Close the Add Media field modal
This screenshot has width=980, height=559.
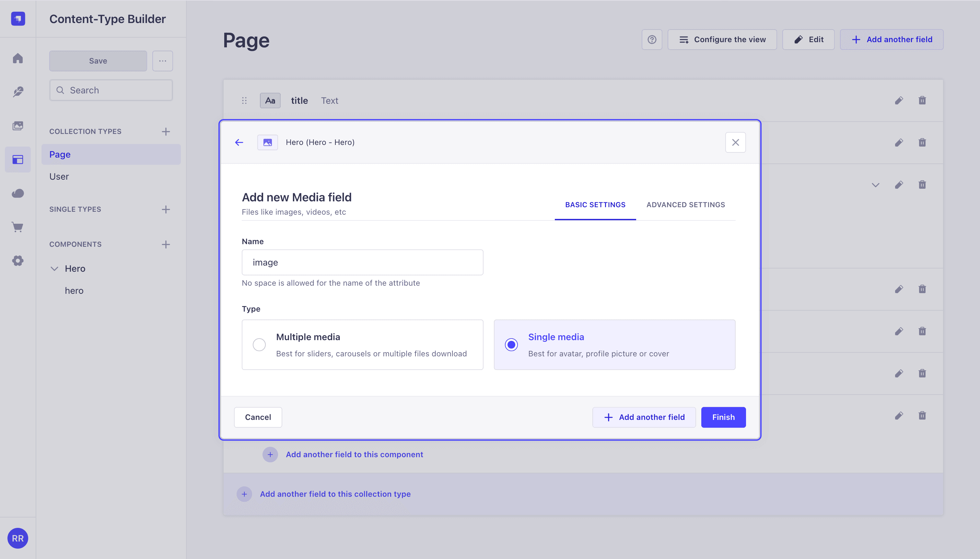pyautogui.click(x=735, y=142)
